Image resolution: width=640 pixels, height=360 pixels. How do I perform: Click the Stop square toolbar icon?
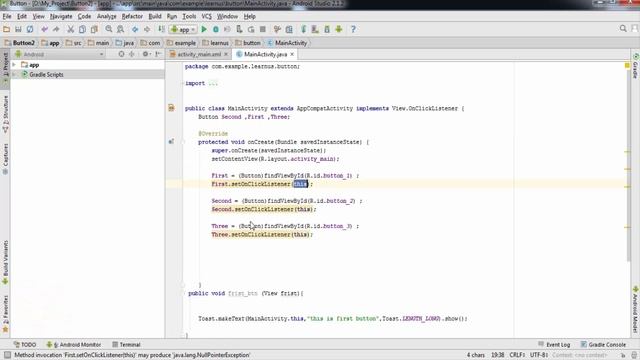pos(263,29)
